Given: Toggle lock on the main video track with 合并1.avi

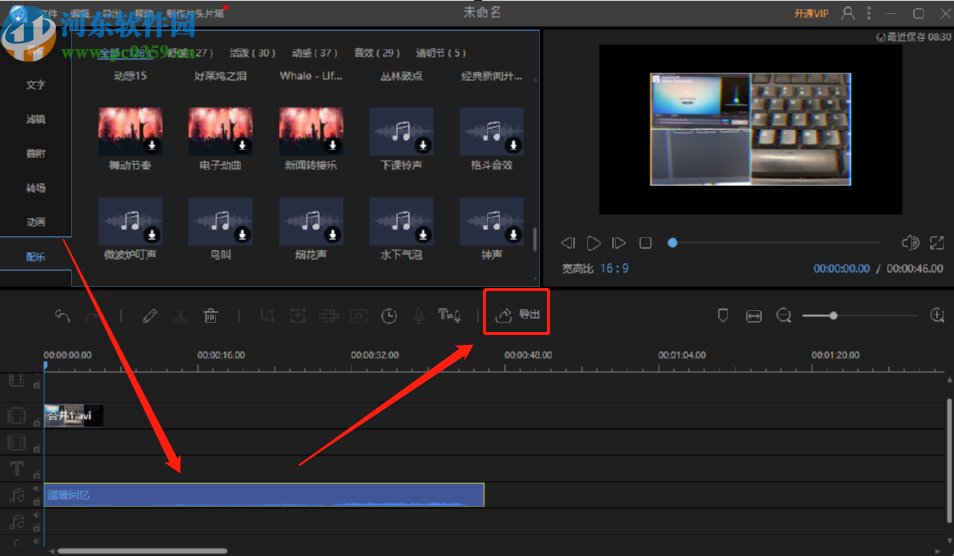Looking at the screenshot, I should pyautogui.click(x=37, y=421).
